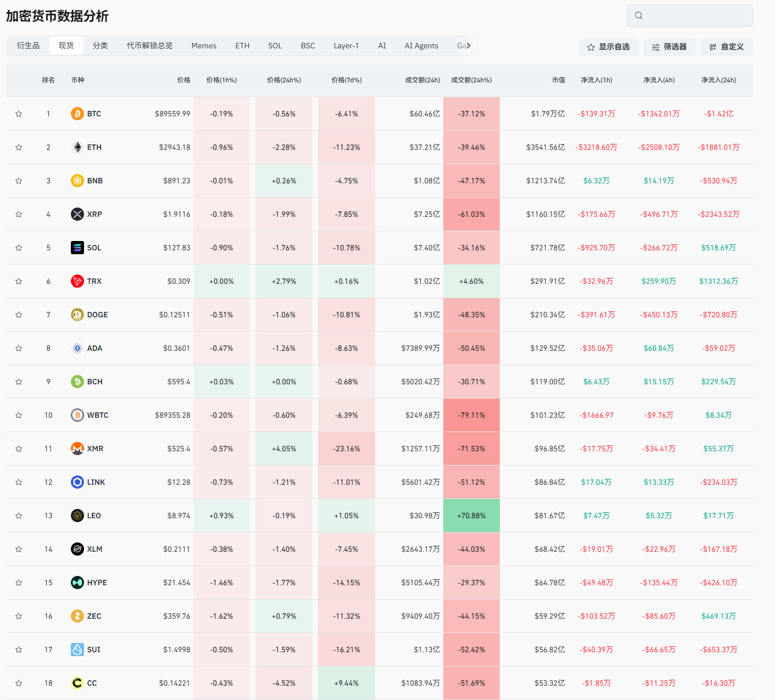Open the 自定义 customize columns menu
The height and width of the screenshot is (700, 775).
point(726,47)
